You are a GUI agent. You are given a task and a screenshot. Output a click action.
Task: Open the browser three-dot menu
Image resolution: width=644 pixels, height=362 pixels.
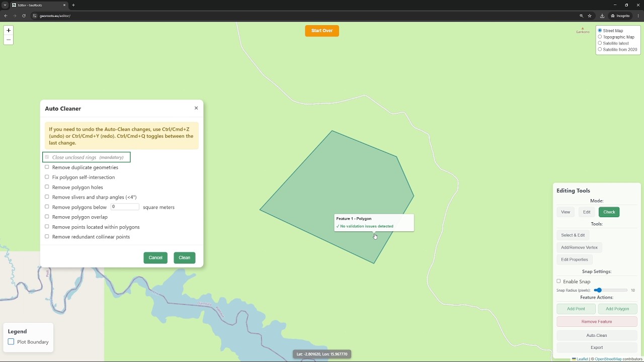click(638, 16)
